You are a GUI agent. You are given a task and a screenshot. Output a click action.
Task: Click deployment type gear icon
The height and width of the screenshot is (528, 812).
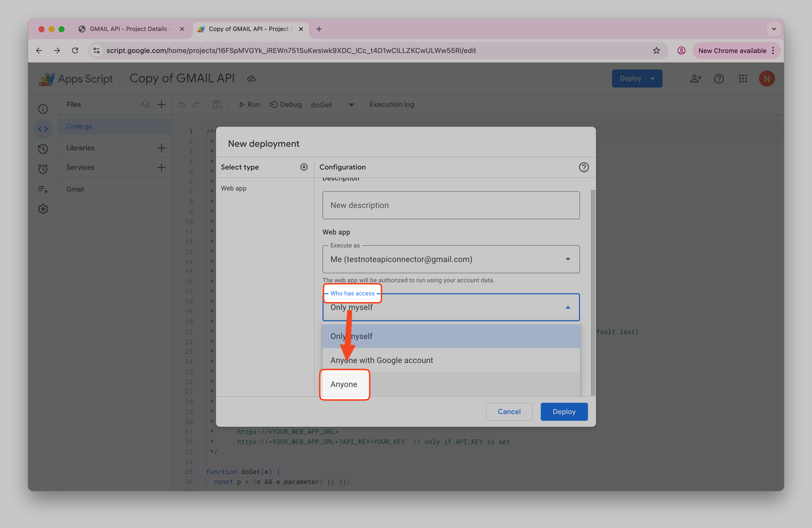click(304, 167)
